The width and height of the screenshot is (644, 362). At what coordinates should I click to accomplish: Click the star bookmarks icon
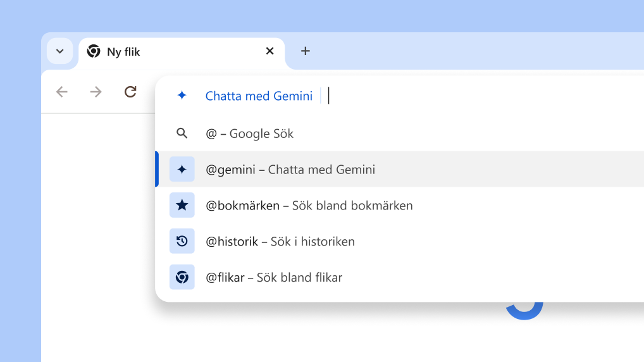tap(182, 205)
